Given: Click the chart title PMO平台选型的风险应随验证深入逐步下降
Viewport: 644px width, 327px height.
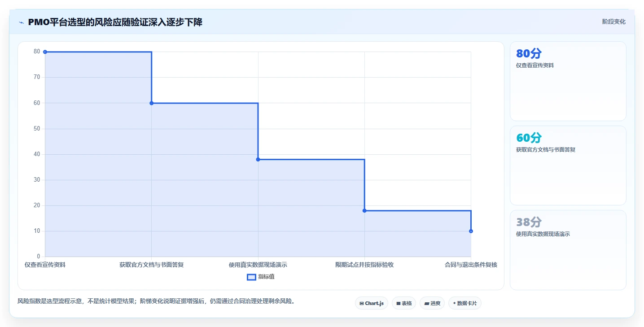Looking at the screenshot, I should pyautogui.click(x=115, y=22).
